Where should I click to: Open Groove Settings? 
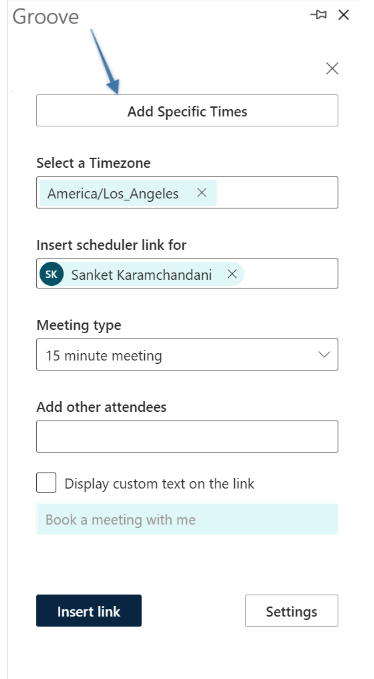click(291, 611)
